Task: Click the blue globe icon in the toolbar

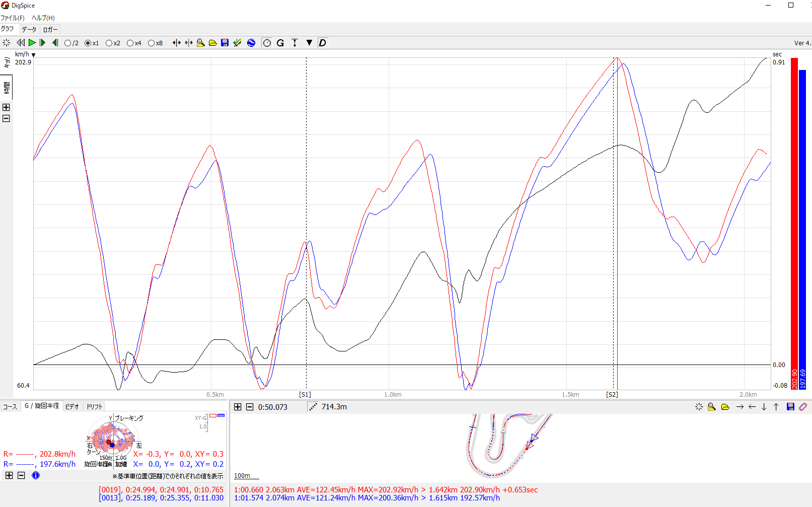Action: pos(251,43)
